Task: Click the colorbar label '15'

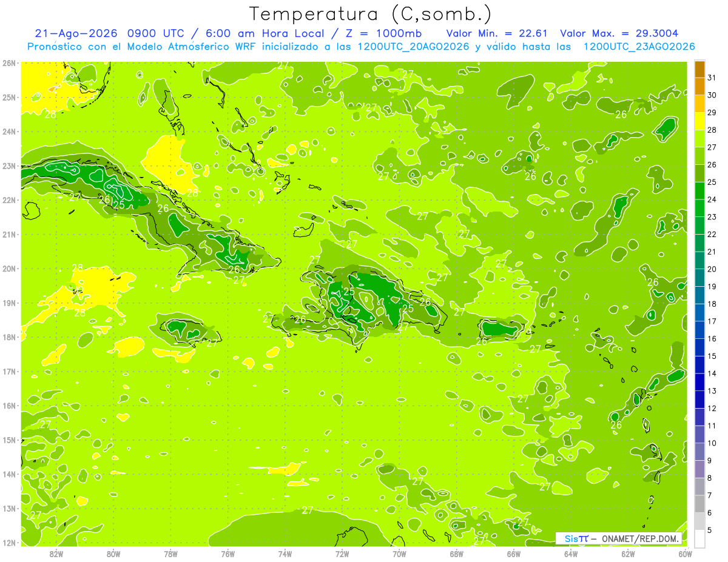Action: [x=712, y=356]
